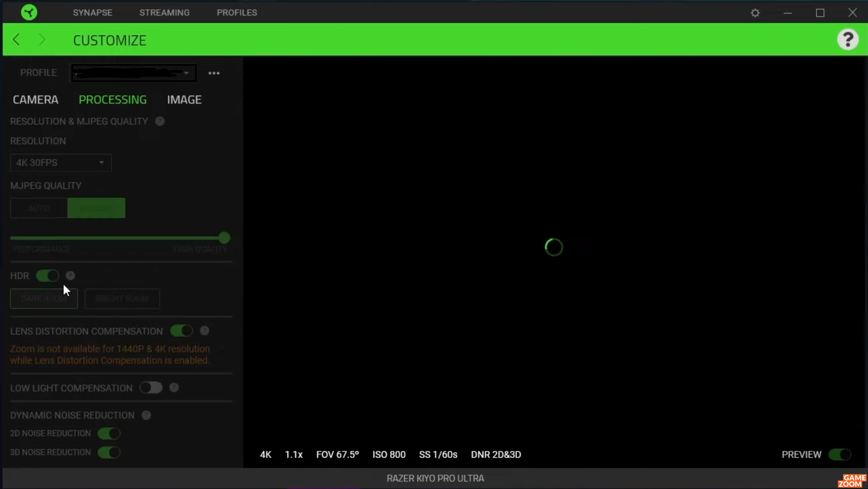Click the ISO 800 status
Viewport: 868px width, 489px height.
pos(389,454)
